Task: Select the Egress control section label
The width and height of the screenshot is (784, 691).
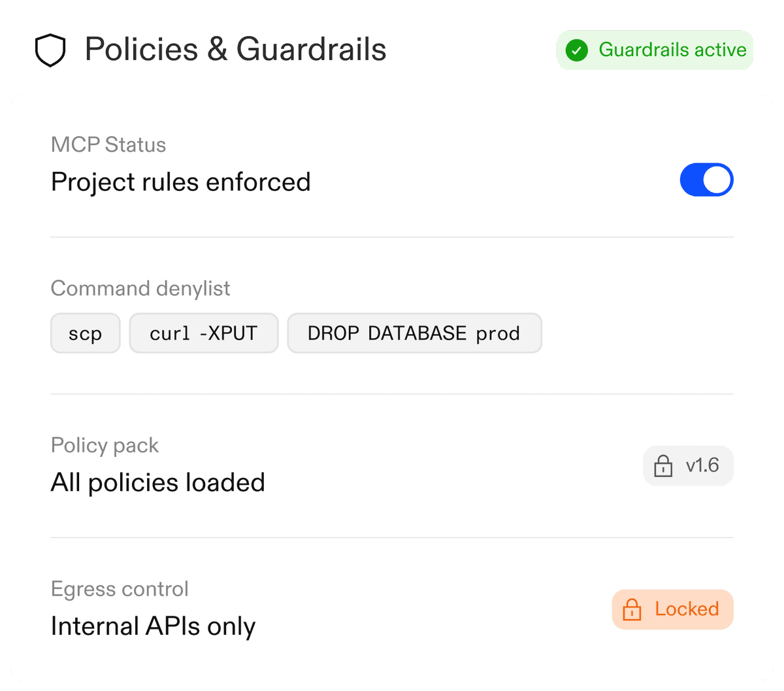Action: pyautogui.click(x=120, y=589)
